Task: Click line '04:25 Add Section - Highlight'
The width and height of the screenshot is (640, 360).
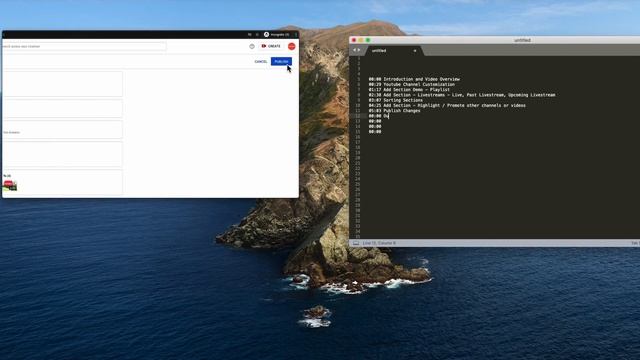Action: pos(447,106)
